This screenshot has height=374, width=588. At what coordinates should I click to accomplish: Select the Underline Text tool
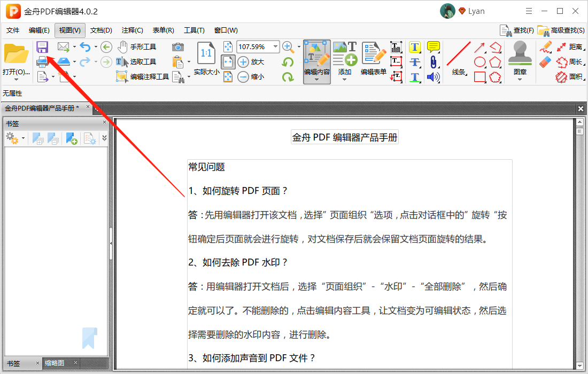pyautogui.click(x=414, y=77)
